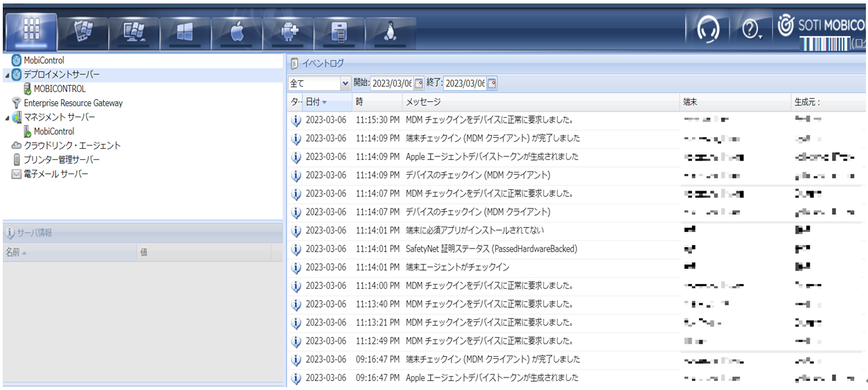
Task: Click the 11:14:00 PM time cell
Action: pos(378,285)
